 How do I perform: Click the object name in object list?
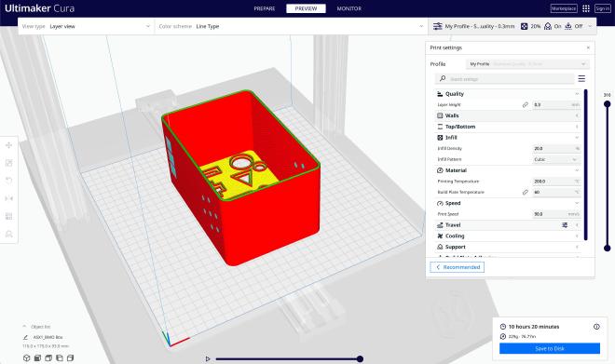48,337
